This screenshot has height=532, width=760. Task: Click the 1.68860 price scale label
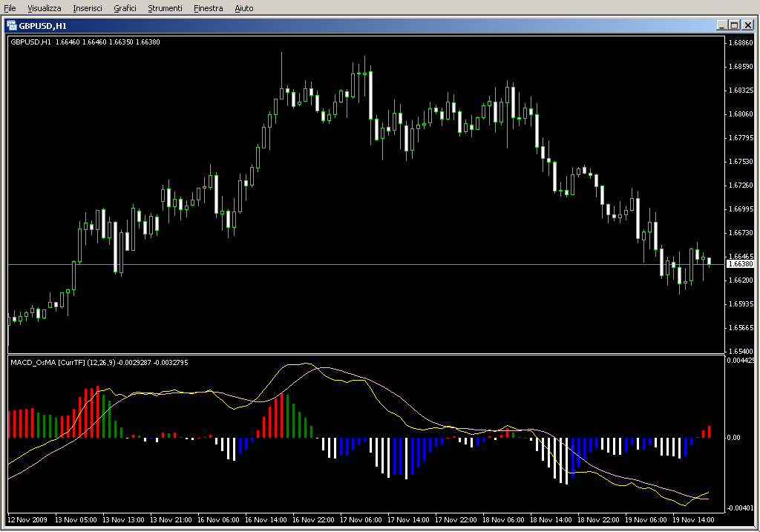741,42
